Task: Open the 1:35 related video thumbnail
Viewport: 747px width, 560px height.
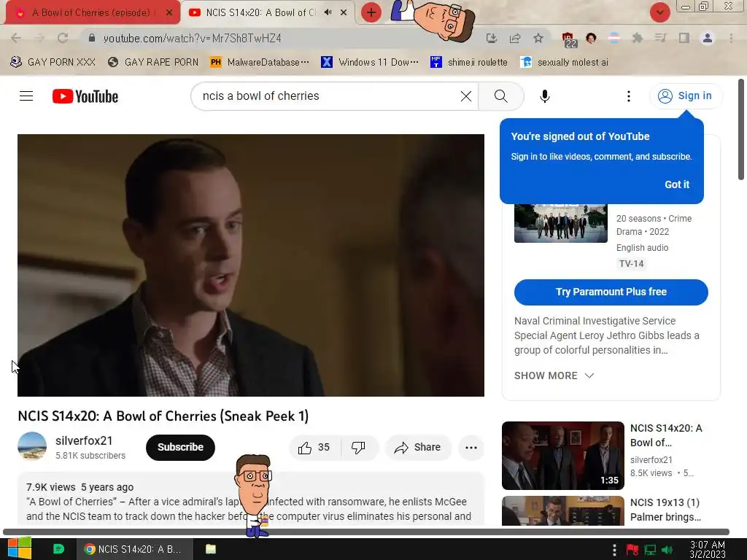Action: point(562,455)
